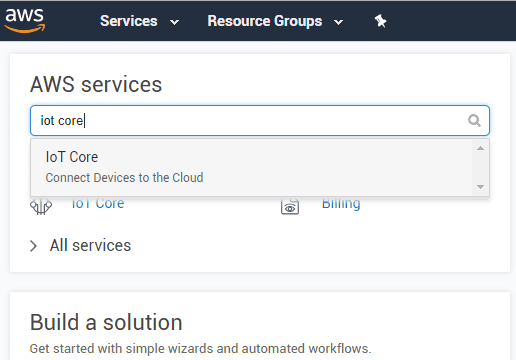This screenshot has width=516, height=360.
Task: Click the Resource Groups dropdown chevron
Action: click(x=338, y=22)
